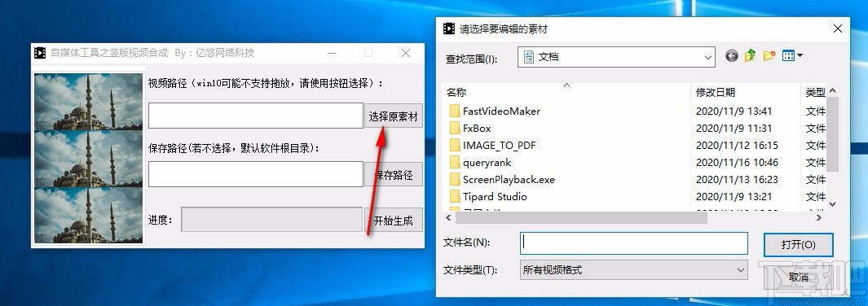Click horizontal scrollbar right arrow in file list
The height and width of the screenshot is (306, 868).
pyautogui.click(x=819, y=217)
